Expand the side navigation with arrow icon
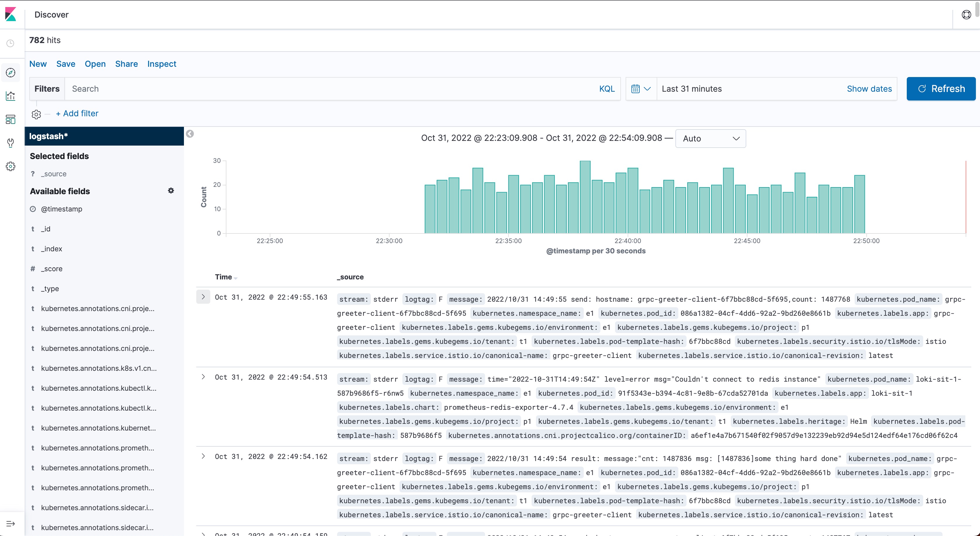Image resolution: width=980 pixels, height=536 pixels. coord(11,524)
